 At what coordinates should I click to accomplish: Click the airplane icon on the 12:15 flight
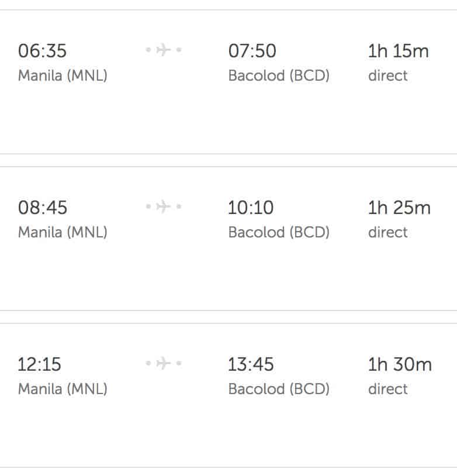tap(164, 363)
